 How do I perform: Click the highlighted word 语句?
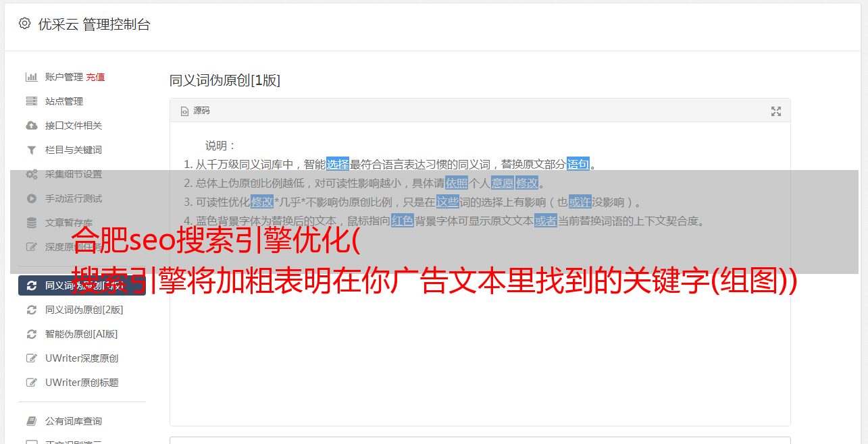(x=578, y=164)
